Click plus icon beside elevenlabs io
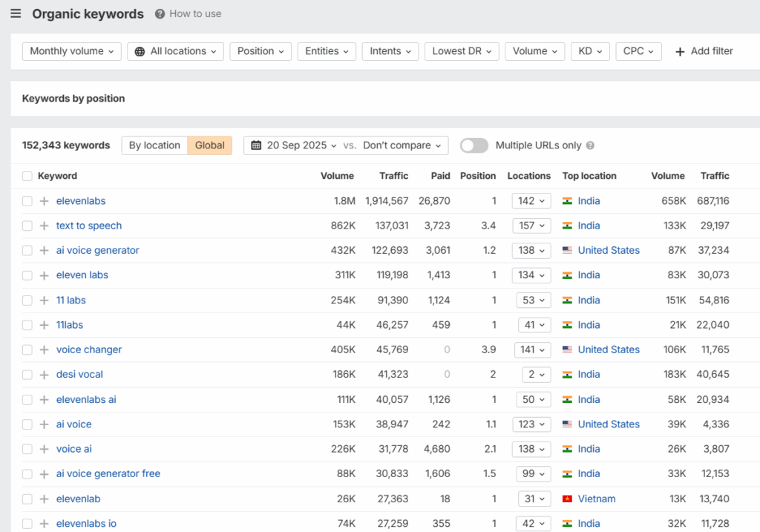 point(44,524)
